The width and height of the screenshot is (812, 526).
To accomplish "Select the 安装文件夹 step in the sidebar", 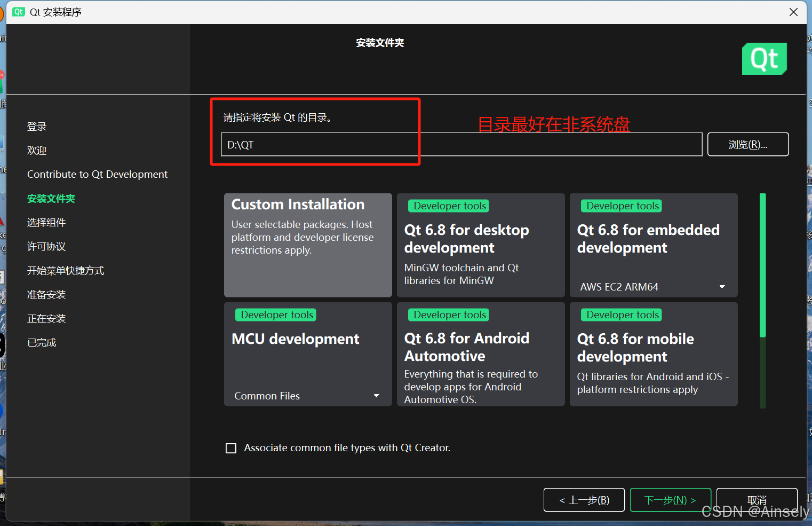I will click(51, 199).
